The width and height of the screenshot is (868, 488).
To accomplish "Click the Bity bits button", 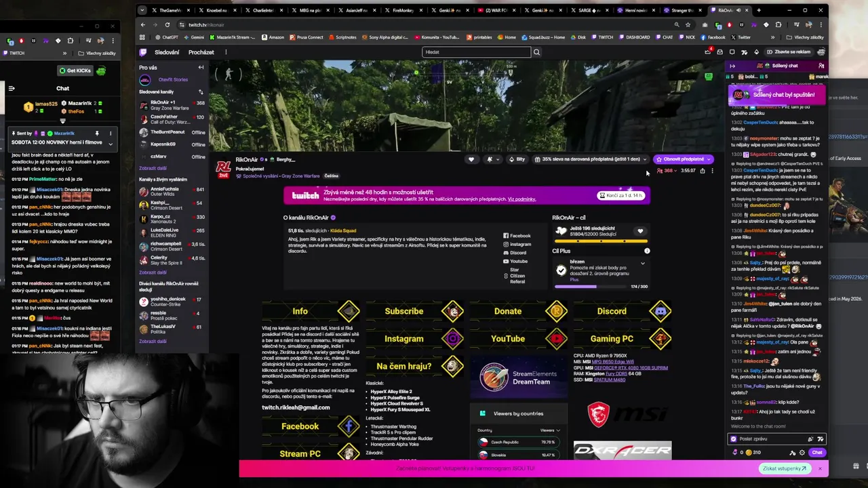I will click(x=517, y=159).
